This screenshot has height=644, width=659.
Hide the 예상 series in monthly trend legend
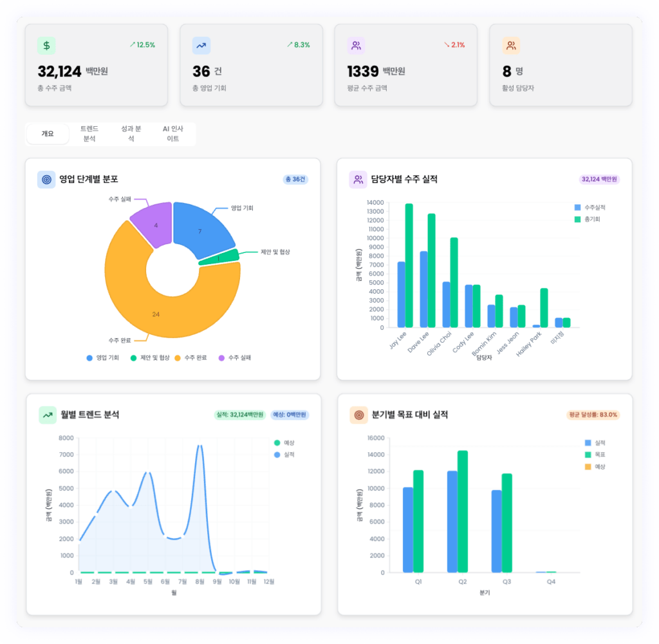(x=284, y=443)
